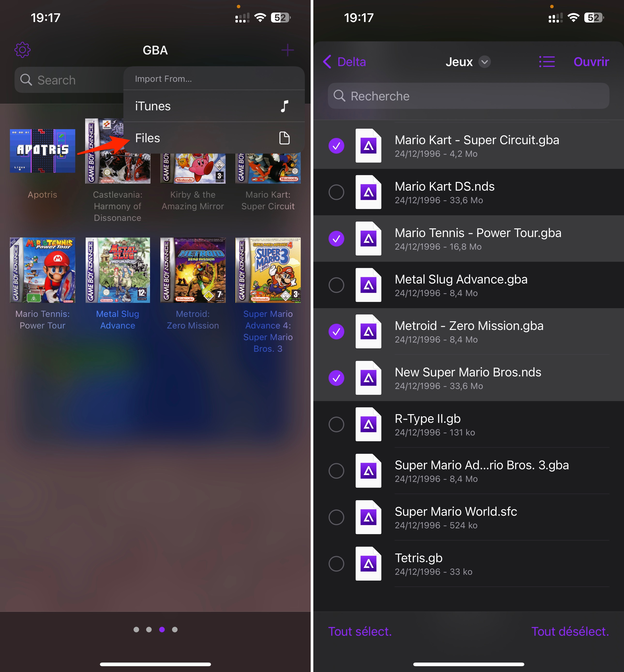Choose iTunes from the Import From menu

214,106
